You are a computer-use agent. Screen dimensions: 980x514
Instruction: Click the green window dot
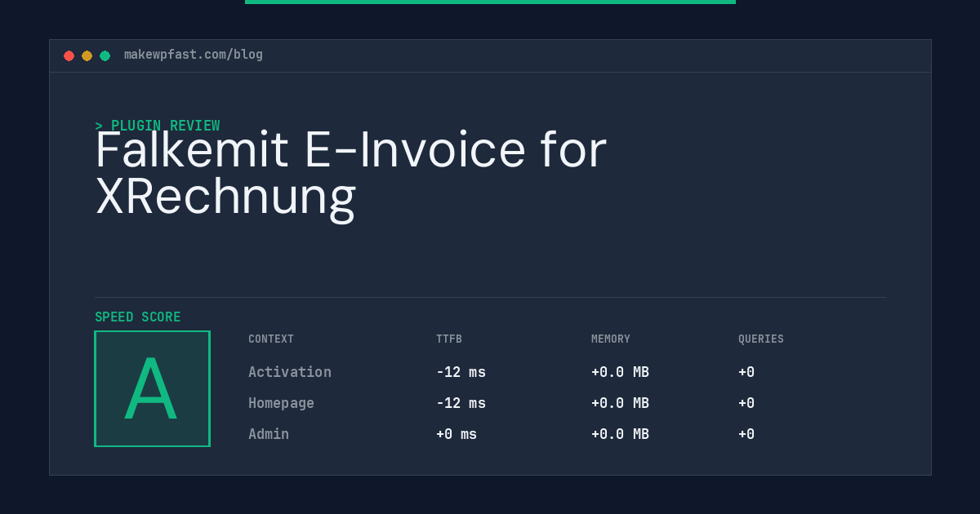(105, 55)
